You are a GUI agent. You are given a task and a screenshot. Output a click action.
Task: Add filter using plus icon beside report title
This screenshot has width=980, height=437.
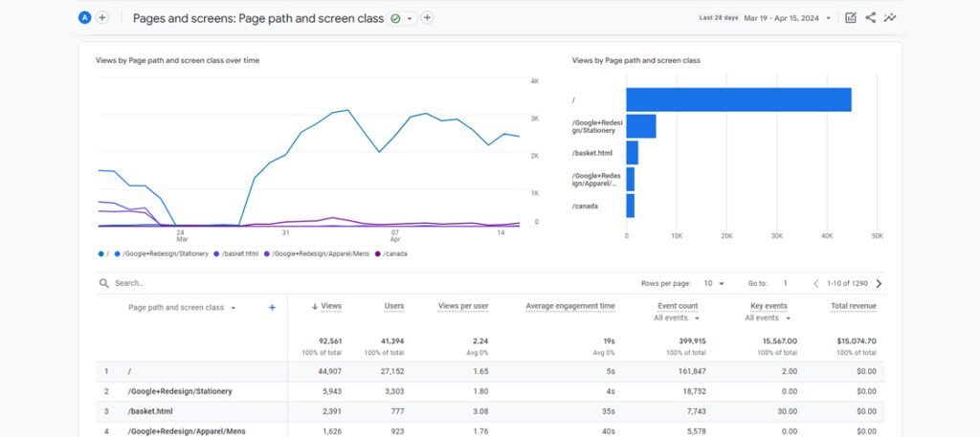(427, 17)
